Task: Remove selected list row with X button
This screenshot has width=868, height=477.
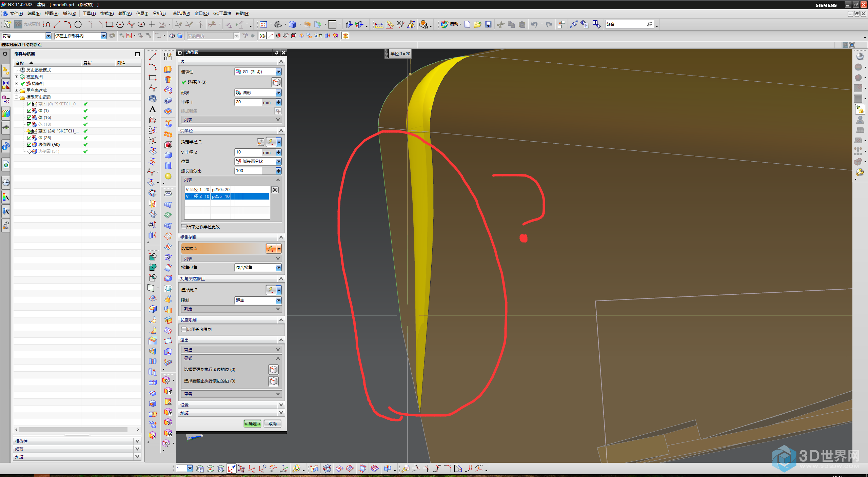Action: click(275, 190)
